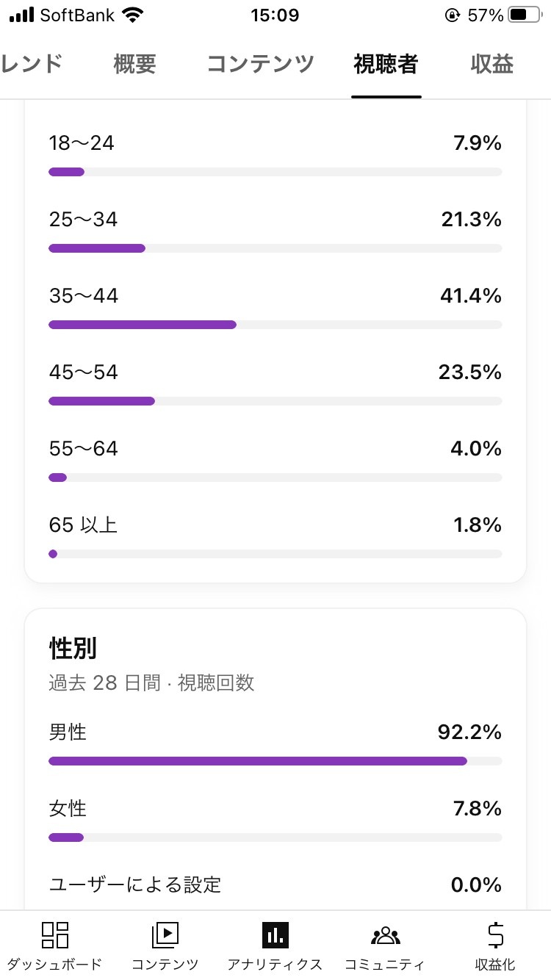Tap the 65 以上 age row
Viewport: 551px width, 980px height.
[x=275, y=526]
